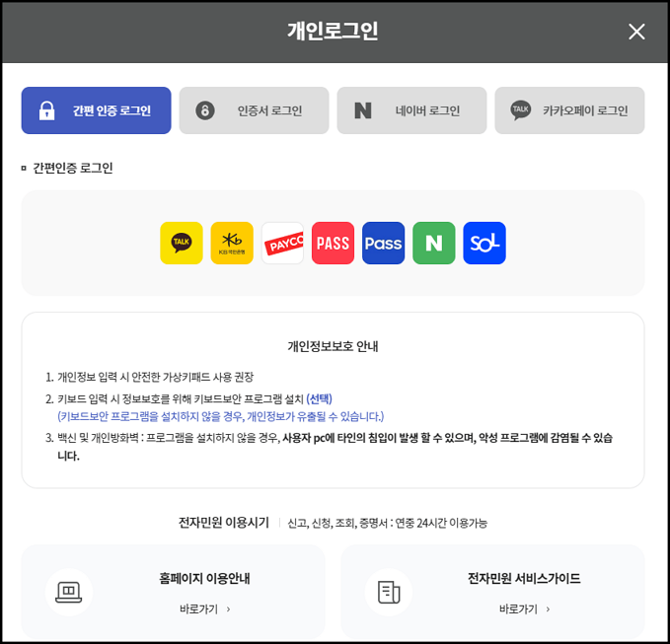The image size is (670, 644).
Task: Close the 개인로그인 dialog
Action: pos(636,32)
